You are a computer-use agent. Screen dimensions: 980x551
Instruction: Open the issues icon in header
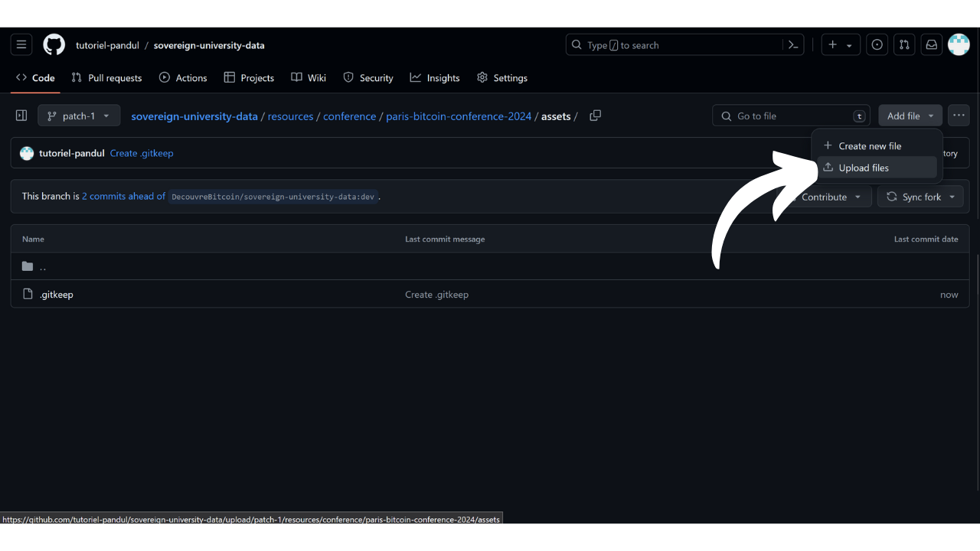(877, 45)
